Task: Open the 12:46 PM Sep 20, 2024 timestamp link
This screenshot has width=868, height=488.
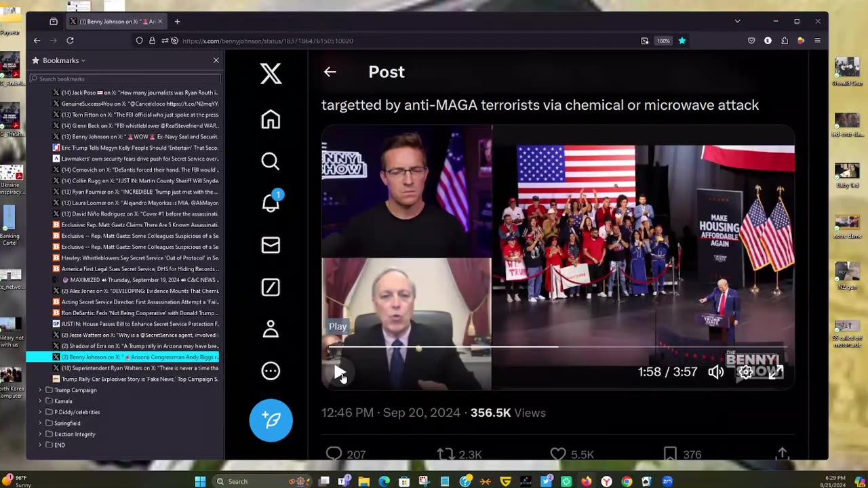Action: point(391,413)
